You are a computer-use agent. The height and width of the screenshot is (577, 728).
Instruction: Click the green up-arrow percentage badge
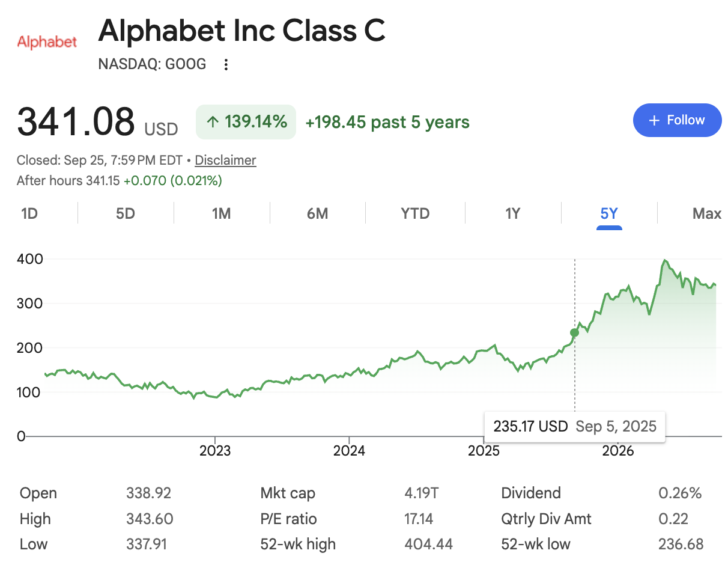246,122
